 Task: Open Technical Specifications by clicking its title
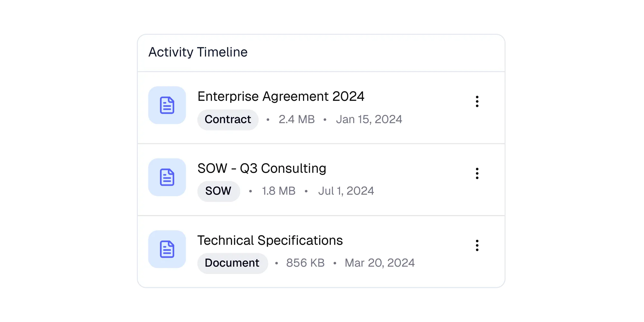click(x=270, y=240)
